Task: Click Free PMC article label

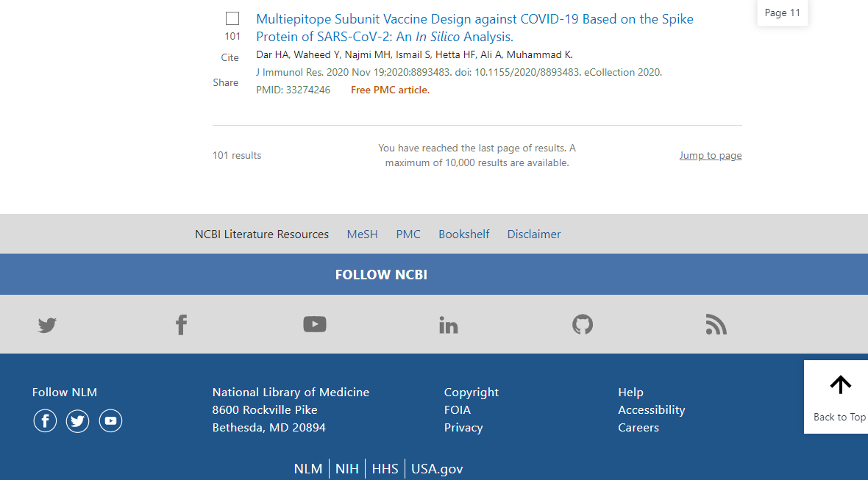Action: (390, 90)
